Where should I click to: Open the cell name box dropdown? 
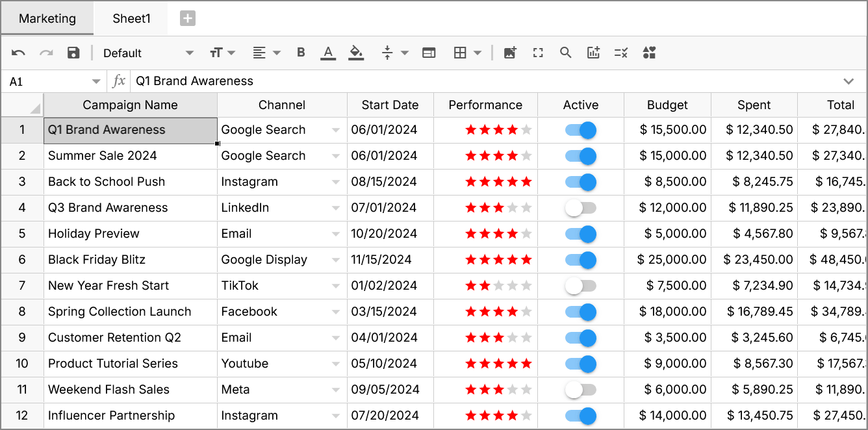(x=96, y=82)
